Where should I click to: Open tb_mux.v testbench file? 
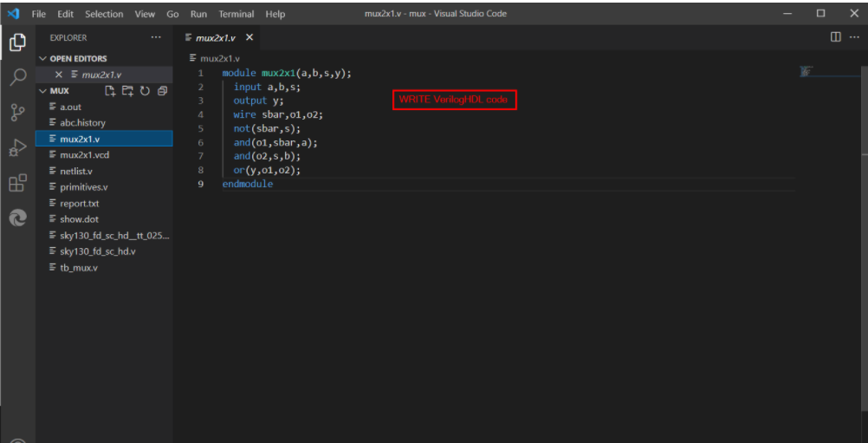(x=104, y=268)
